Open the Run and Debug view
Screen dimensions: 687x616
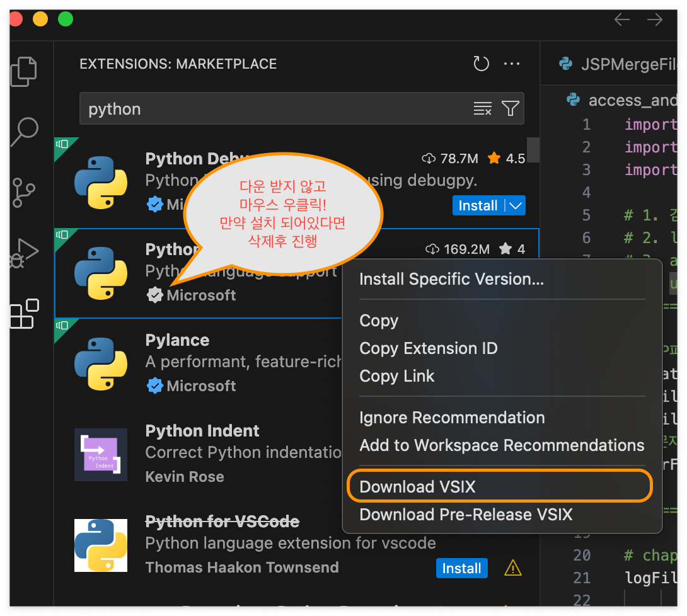[x=24, y=253]
